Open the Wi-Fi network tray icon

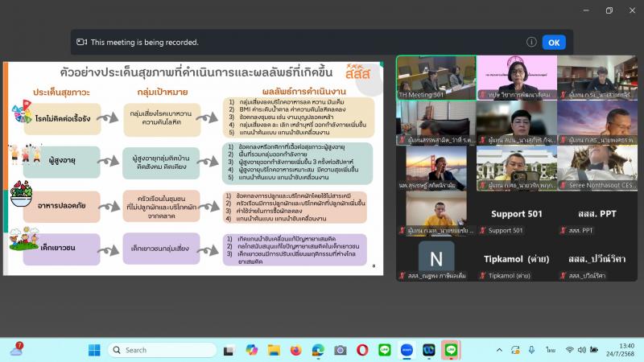[569, 350]
